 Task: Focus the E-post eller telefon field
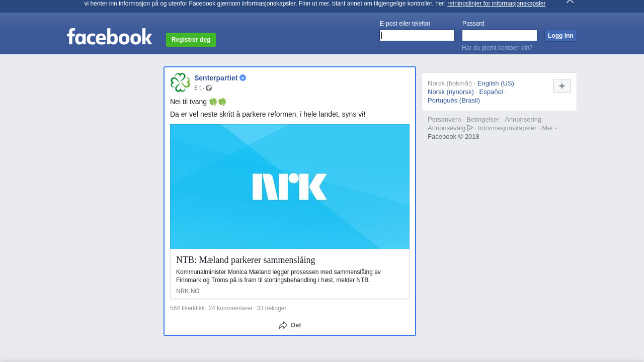pos(417,35)
